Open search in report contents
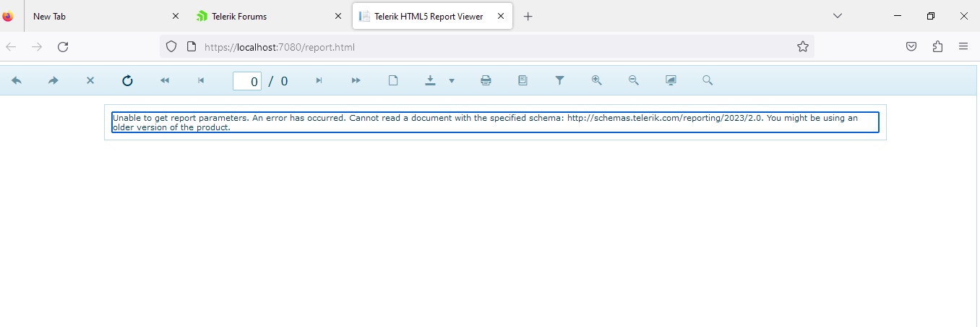980x327 pixels. point(708,81)
